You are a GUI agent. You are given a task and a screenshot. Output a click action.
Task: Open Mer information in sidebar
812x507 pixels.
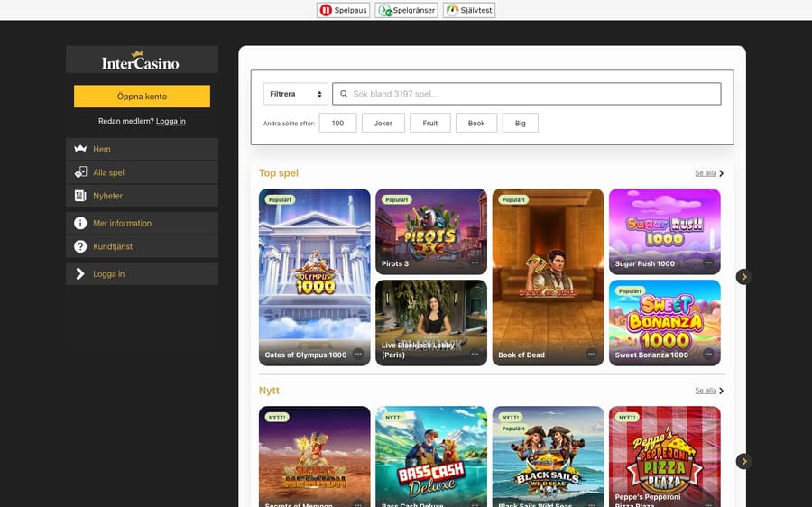coord(142,223)
